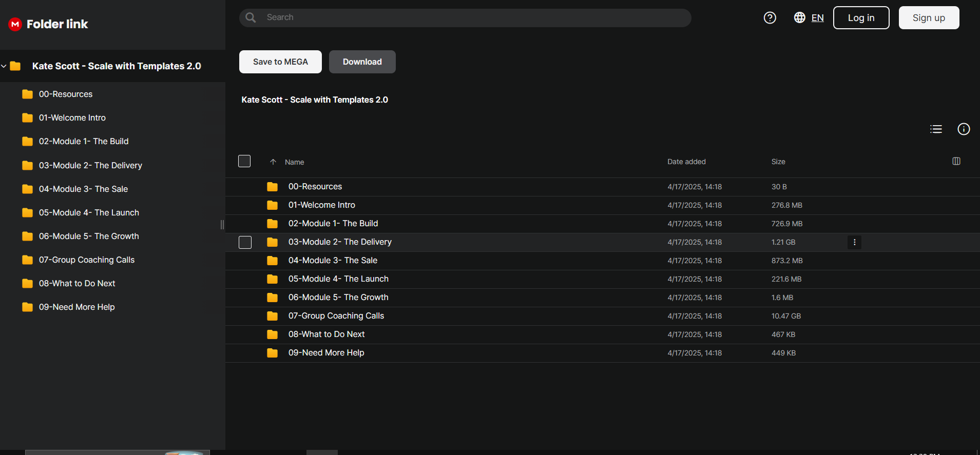Open the info panel icon

(964, 129)
